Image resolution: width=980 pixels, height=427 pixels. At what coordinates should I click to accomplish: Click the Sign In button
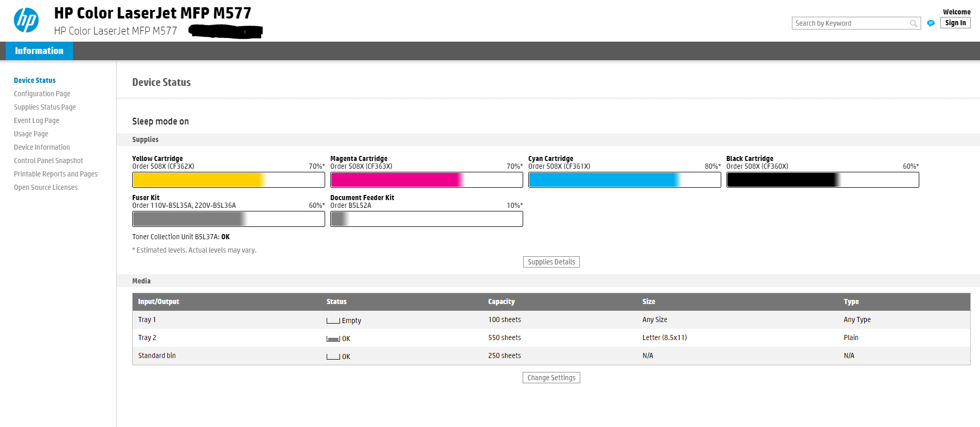pyautogui.click(x=955, y=23)
